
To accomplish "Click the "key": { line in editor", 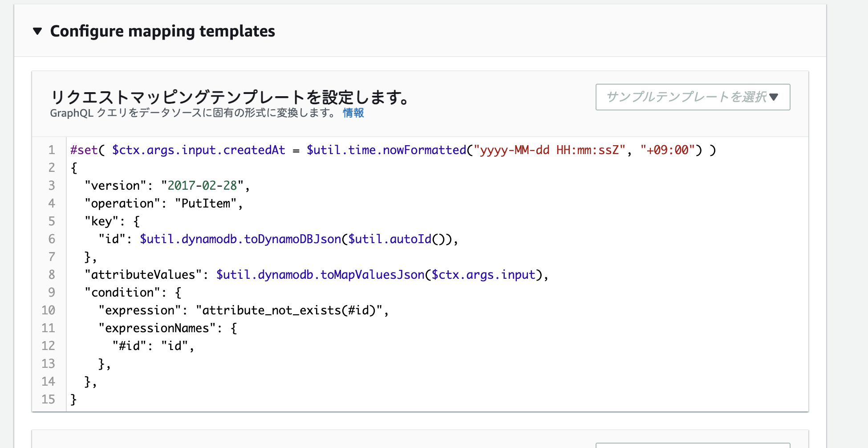I will click(x=112, y=221).
